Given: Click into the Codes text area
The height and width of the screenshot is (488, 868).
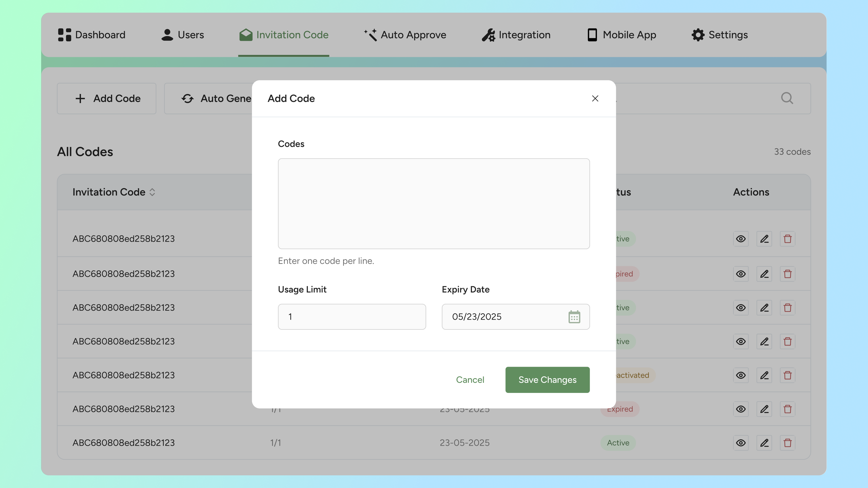Looking at the screenshot, I should [x=434, y=204].
